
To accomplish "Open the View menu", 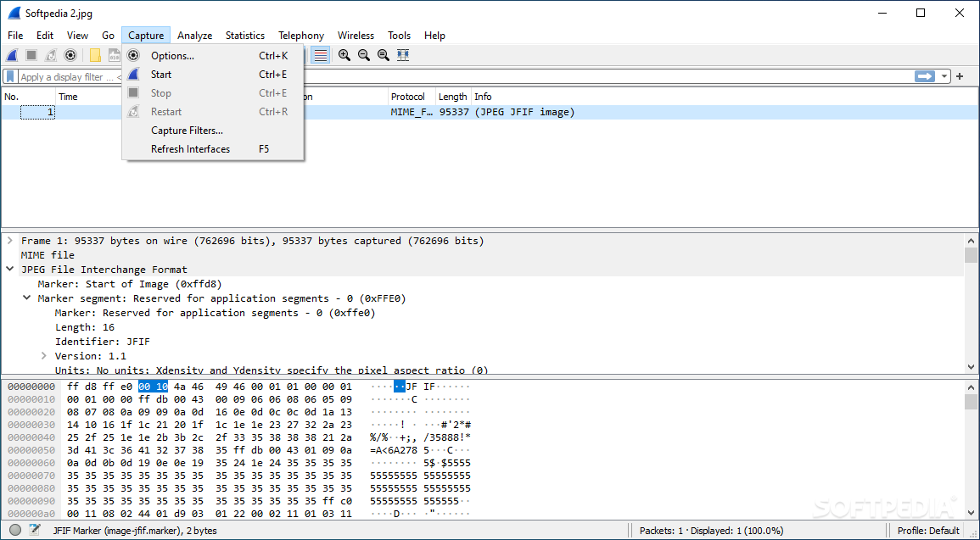I will click(77, 36).
